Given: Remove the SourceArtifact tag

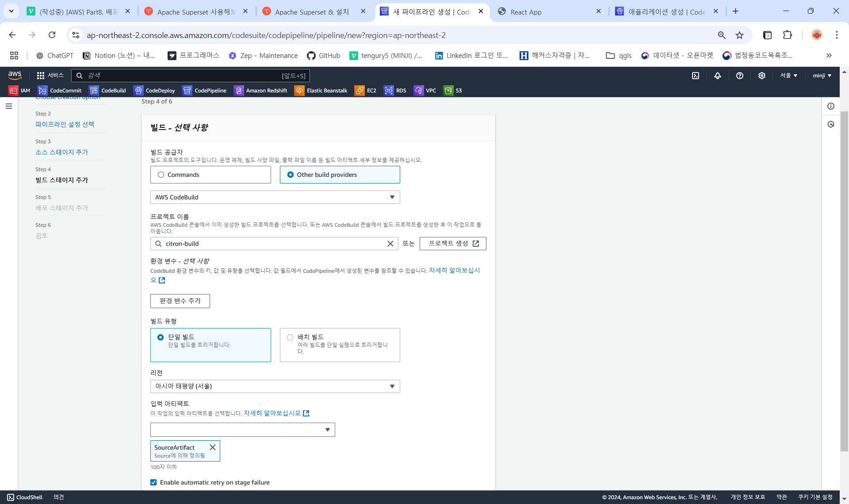Looking at the screenshot, I should 213,447.
